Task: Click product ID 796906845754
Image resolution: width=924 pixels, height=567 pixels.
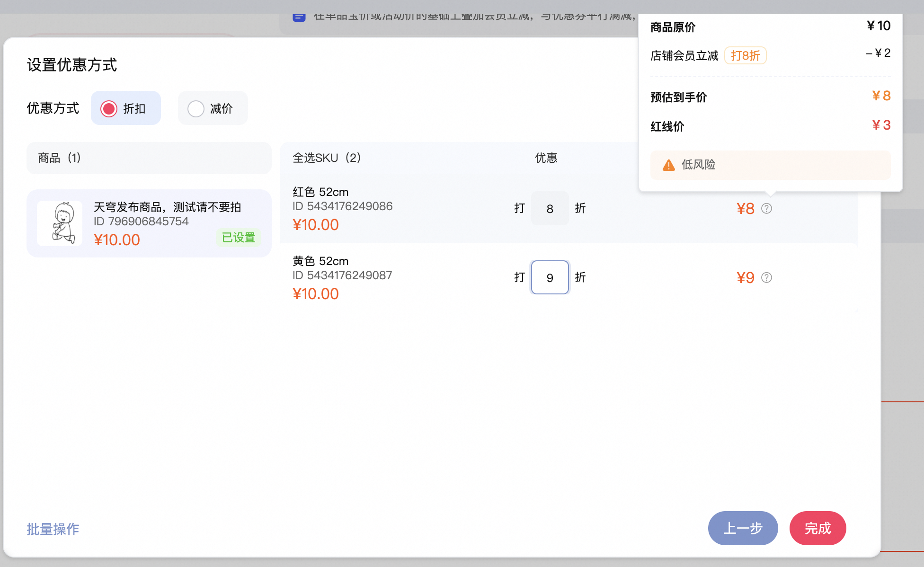Action: coord(141,221)
